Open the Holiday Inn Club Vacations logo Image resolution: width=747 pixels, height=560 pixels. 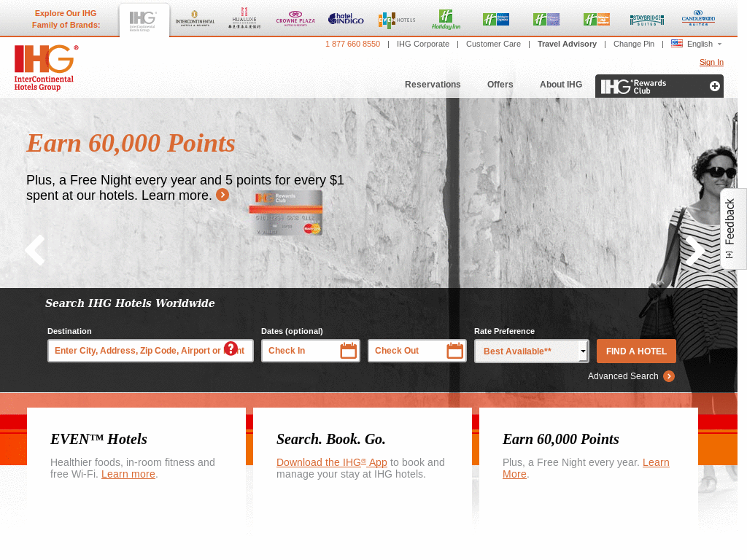pyautogui.click(x=597, y=20)
